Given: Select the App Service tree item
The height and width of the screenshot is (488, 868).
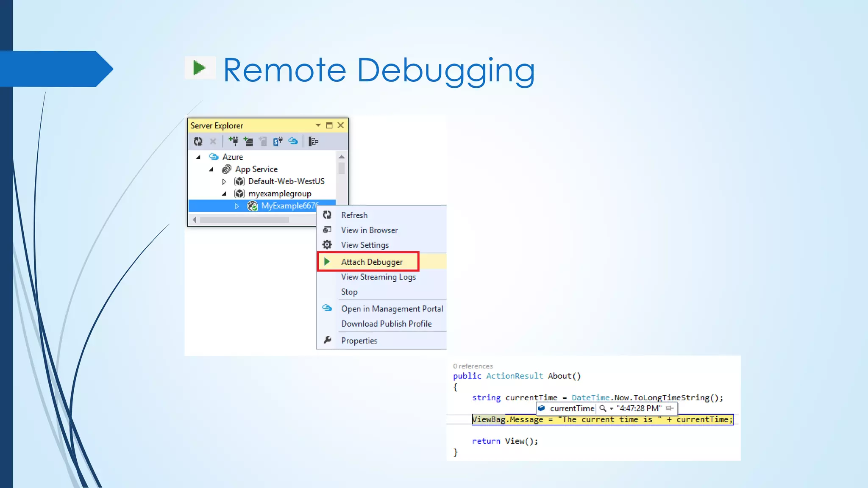Looking at the screenshot, I should (x=256, y=169).
